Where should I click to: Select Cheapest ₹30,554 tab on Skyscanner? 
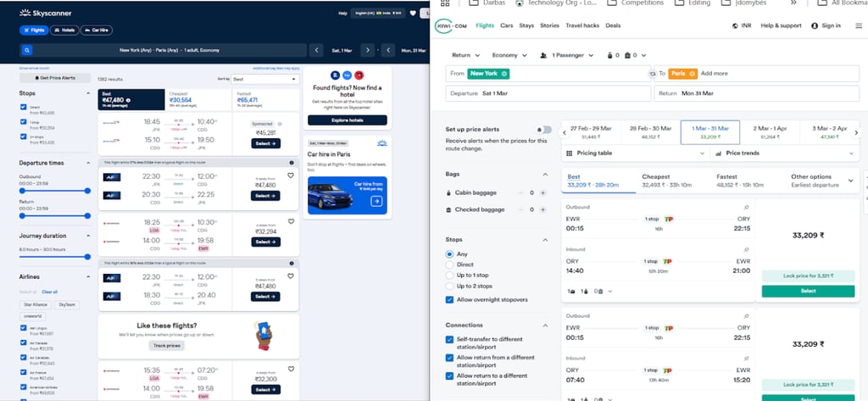pos(198,100)
